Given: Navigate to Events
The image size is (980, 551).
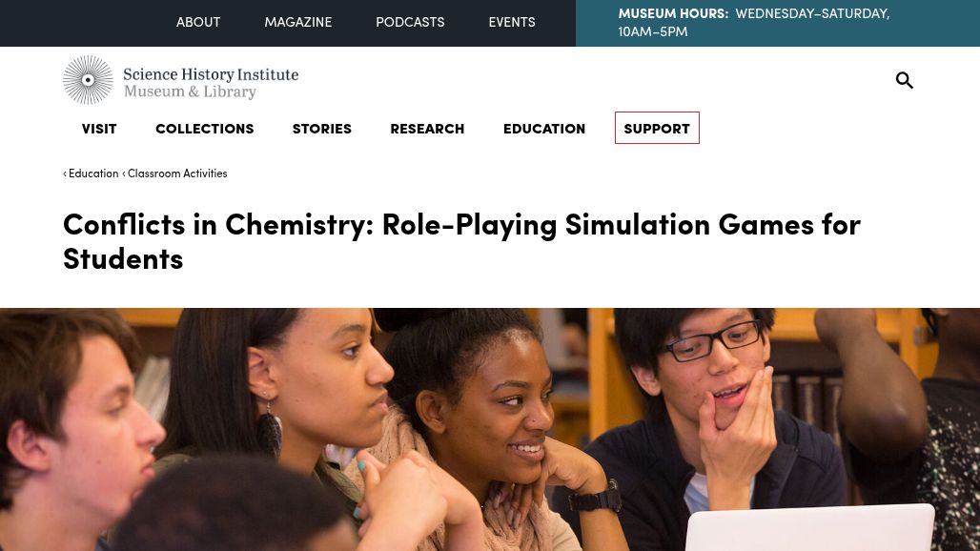Looking at the screenshot, I should click(512, 22).
